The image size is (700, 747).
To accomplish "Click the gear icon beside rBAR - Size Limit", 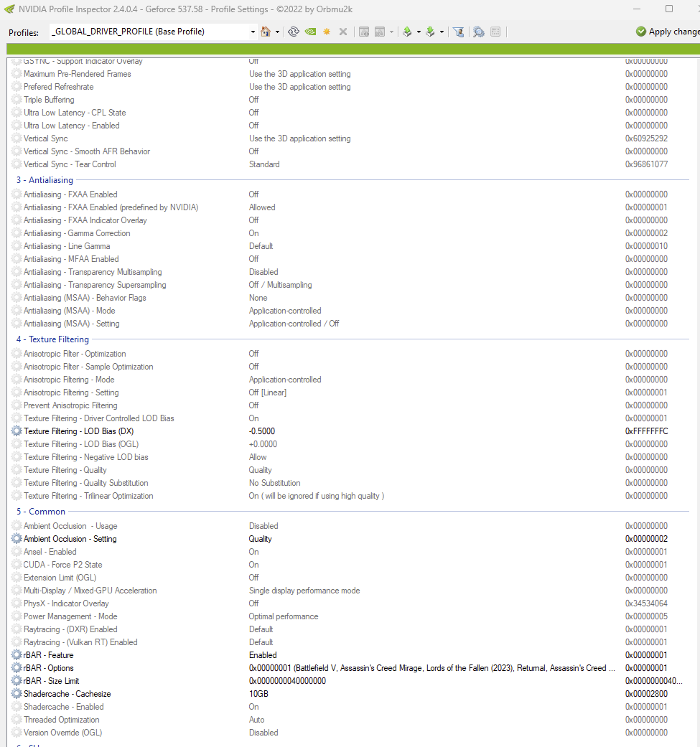I will (x=17, y=681).
